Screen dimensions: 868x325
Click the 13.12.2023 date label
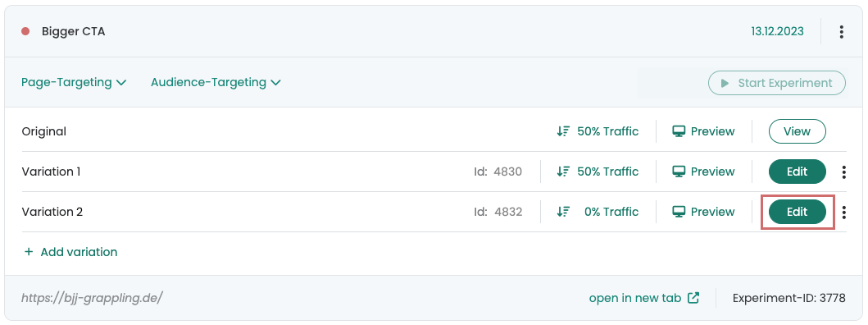tap(777, 32)
